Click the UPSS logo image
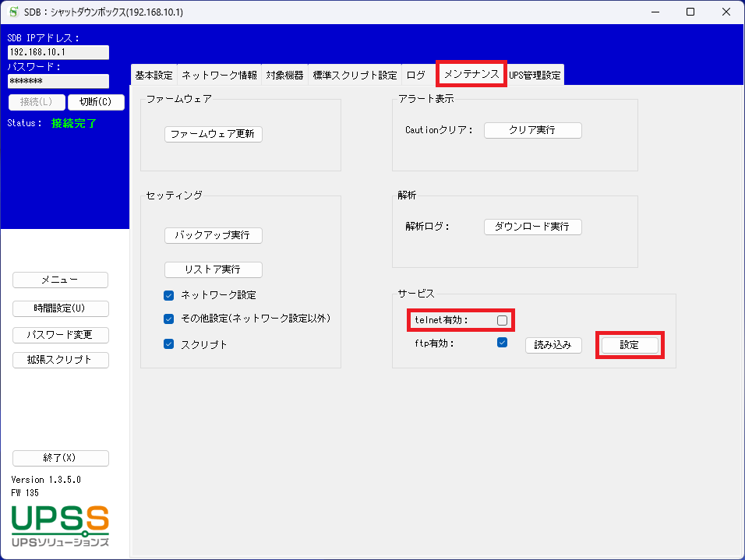The height and width of the screenshot is (560, 745). point(60,527)
